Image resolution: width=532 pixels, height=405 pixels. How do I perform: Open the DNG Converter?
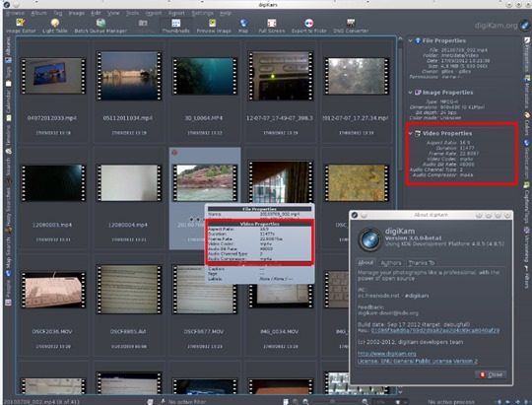coord(351,27)
